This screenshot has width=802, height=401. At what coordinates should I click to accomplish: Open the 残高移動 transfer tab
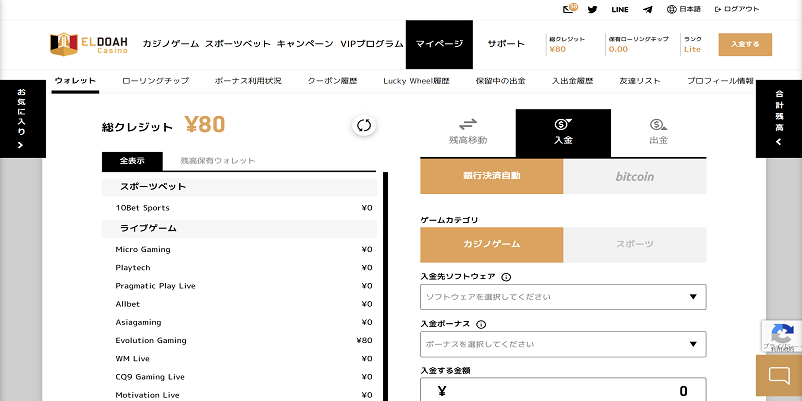[x=467, y=132]
